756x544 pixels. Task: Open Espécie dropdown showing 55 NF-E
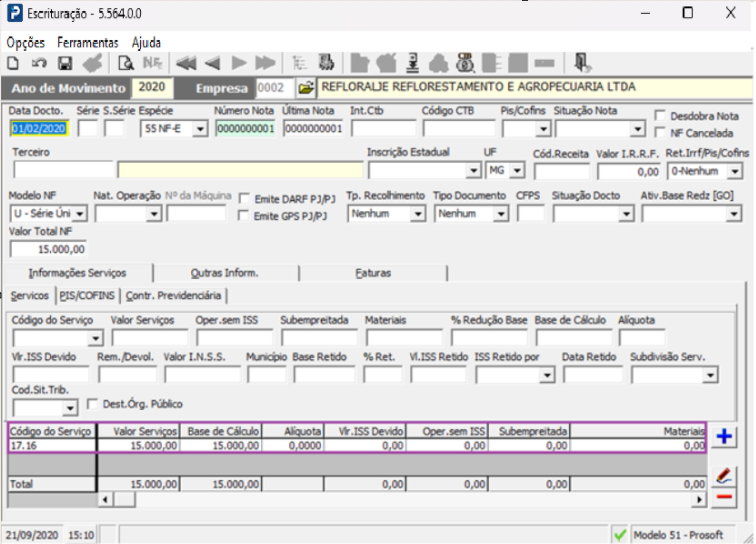(x=200, y=129)
